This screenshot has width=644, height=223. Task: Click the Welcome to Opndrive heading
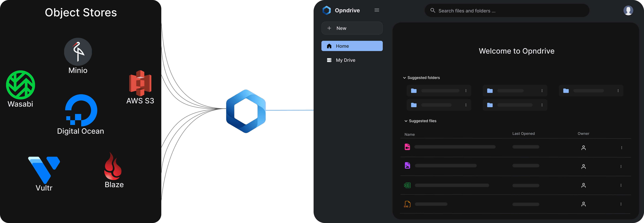pos(517,51)
